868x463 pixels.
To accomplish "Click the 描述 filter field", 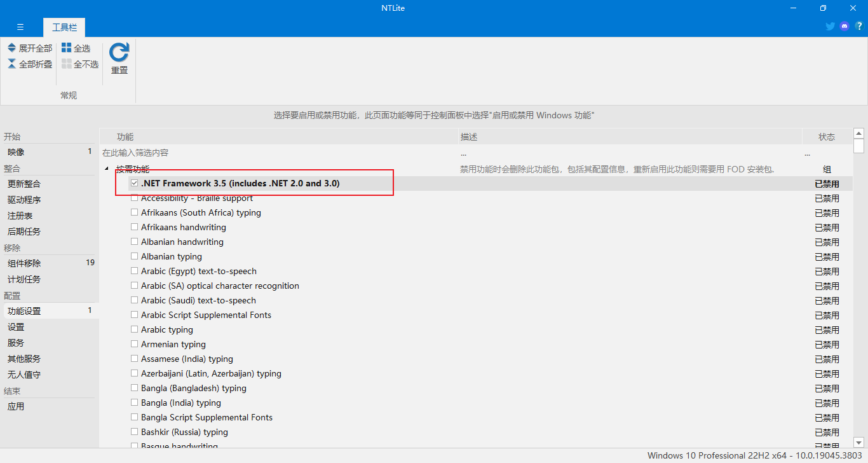I will [629, 153].
